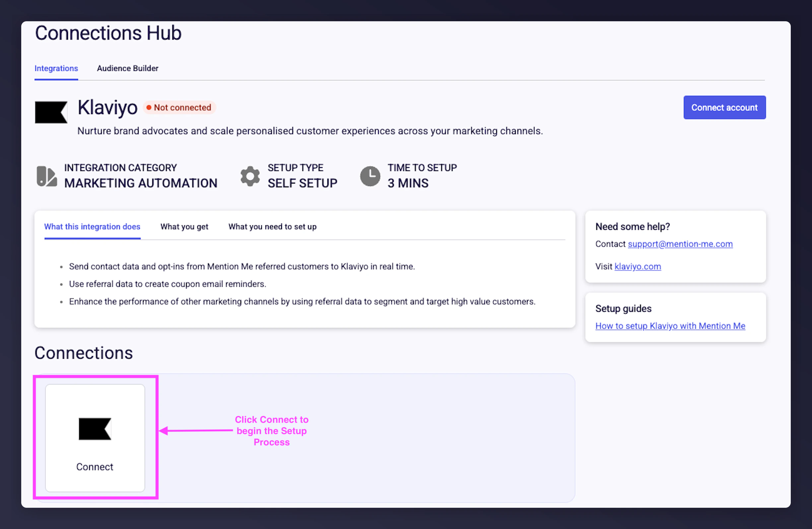Click the Connections section heading
The width and height of the screenshot is (812, 529).
[x=84, y=353]
